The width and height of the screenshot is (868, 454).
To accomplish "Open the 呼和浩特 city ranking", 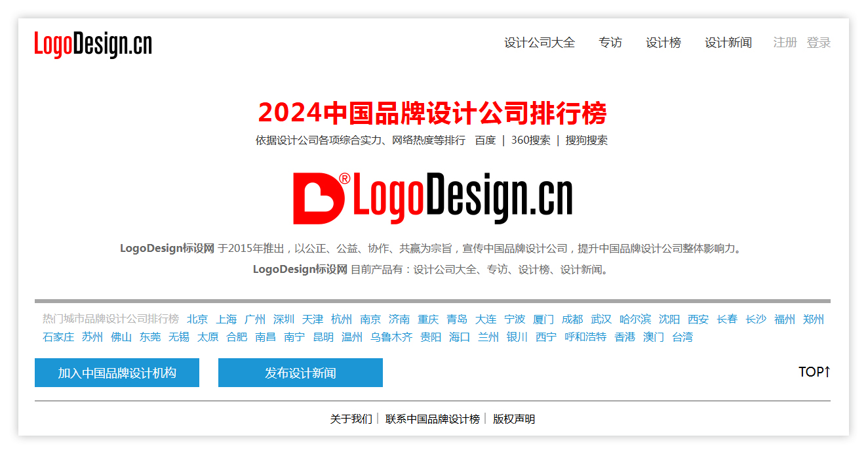I will pos(585,337).
